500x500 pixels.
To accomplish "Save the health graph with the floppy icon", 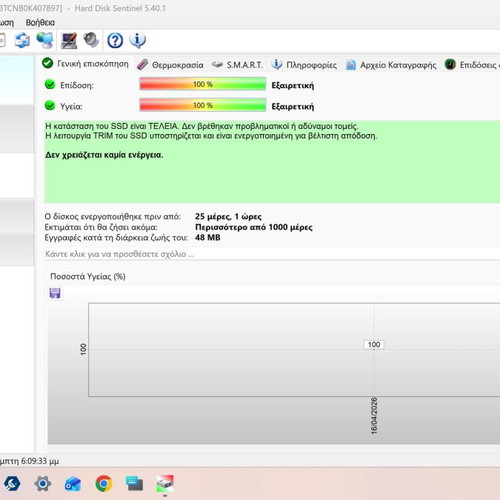I will [55, 293].
